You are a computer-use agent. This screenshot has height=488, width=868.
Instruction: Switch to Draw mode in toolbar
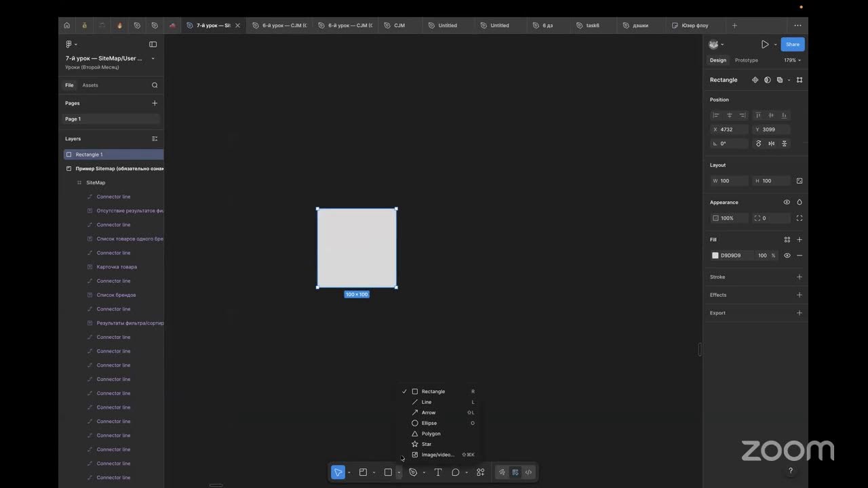(x=502, y=472)
